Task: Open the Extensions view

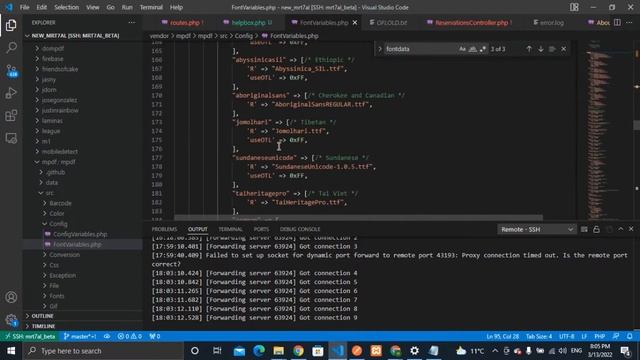Action: coord(11,116)
